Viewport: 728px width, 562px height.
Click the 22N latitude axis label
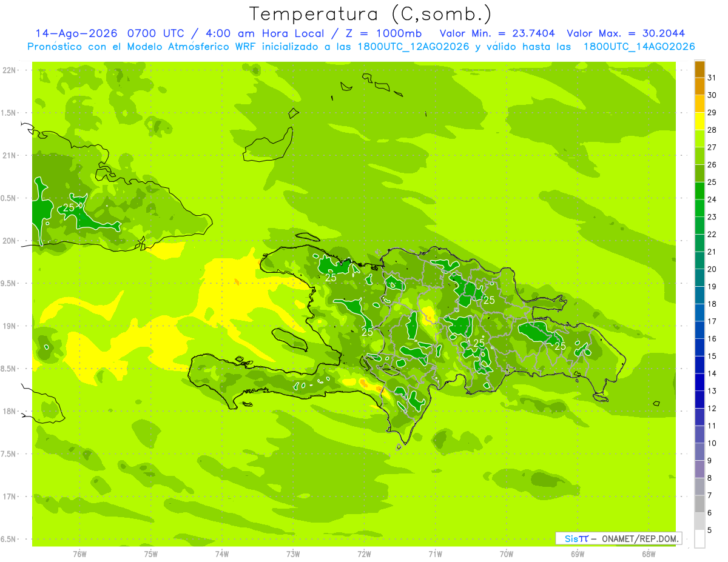[x=8, y=70]
